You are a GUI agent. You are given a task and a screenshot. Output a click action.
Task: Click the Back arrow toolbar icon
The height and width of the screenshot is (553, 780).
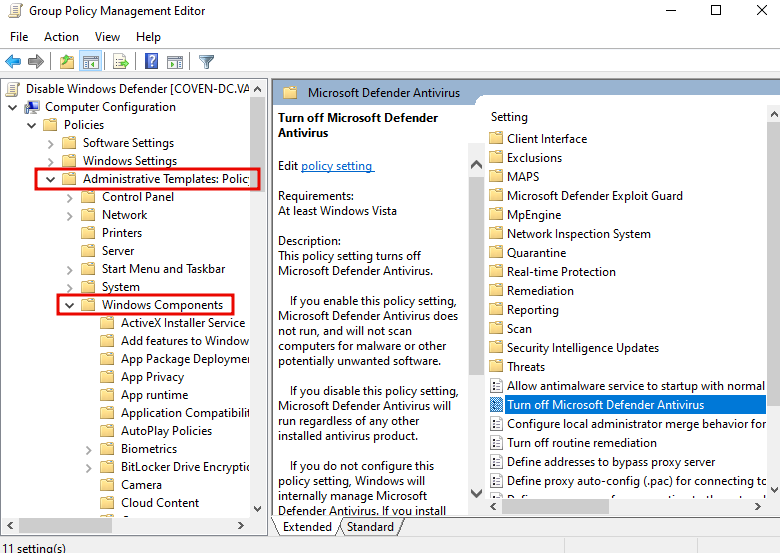(13, 62)
